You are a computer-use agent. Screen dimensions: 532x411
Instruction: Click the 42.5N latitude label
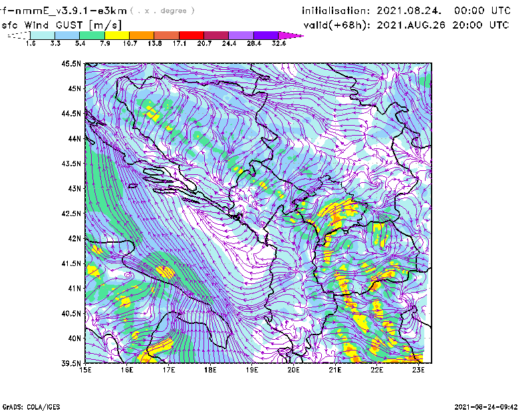pyautogui.click(x=71, y=213)
